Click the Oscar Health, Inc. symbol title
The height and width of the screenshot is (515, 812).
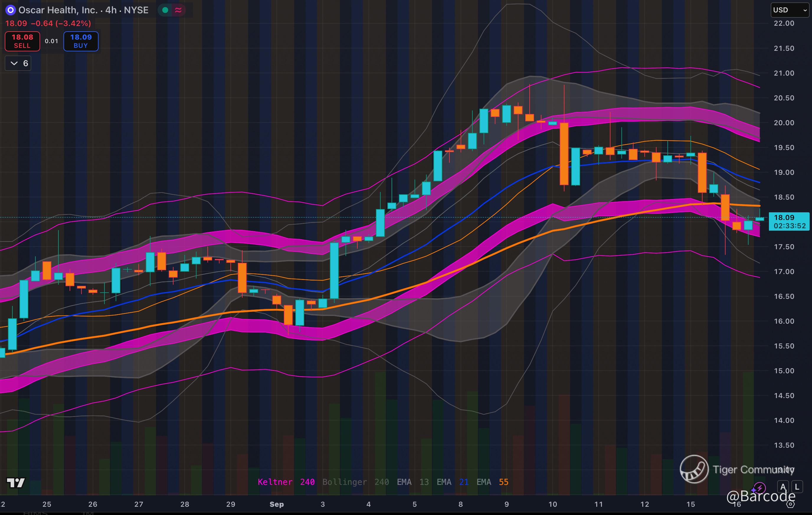(x=58, y=10)
